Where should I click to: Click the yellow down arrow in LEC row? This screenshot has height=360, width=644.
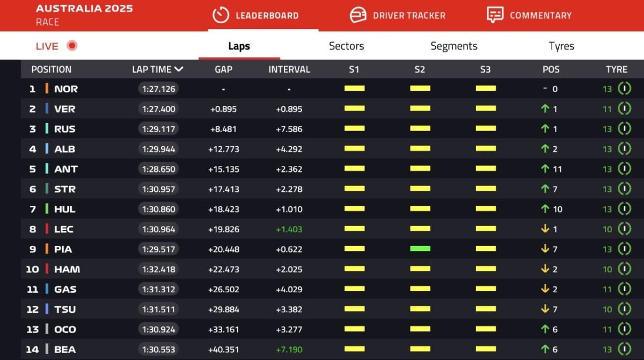[x=545, y=229]
